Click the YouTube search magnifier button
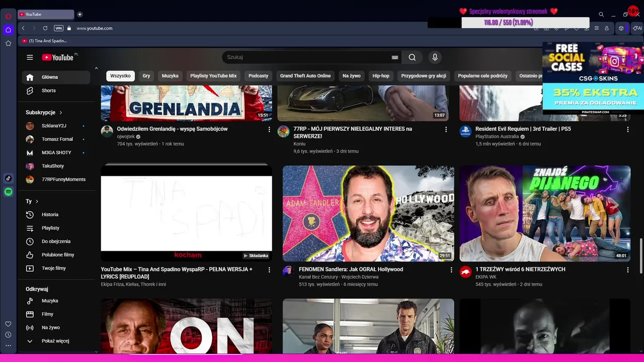This screenshot has width=644, height=362. pos(412,57)
